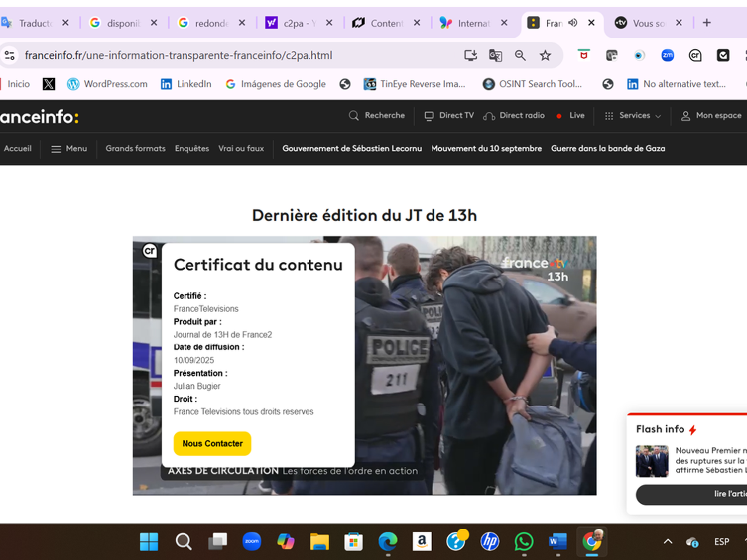Click the Recherche search icon

[x=354, y=115]
